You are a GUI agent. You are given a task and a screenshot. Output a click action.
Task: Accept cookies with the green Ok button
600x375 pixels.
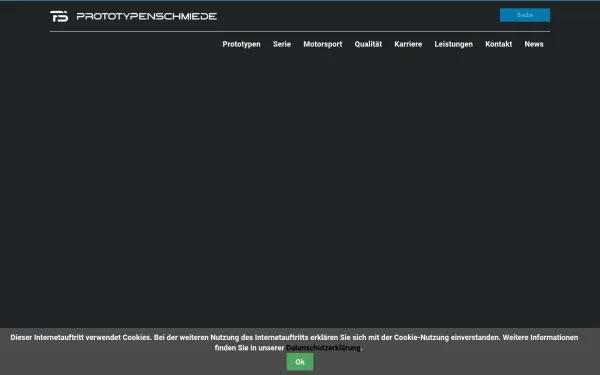tap(300, 362)
